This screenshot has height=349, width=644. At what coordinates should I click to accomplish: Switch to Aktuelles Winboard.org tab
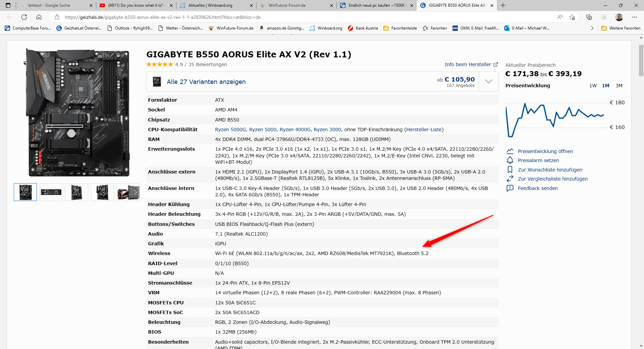[216, 5]
